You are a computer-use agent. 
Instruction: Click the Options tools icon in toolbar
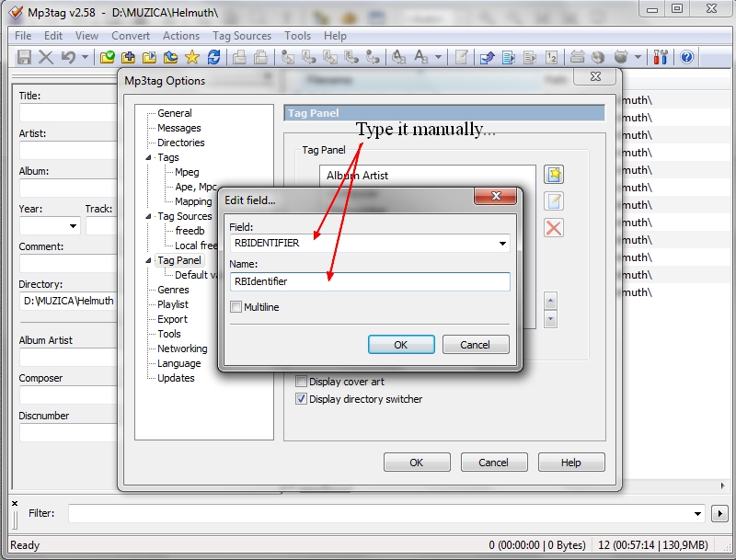click(661, 57)
